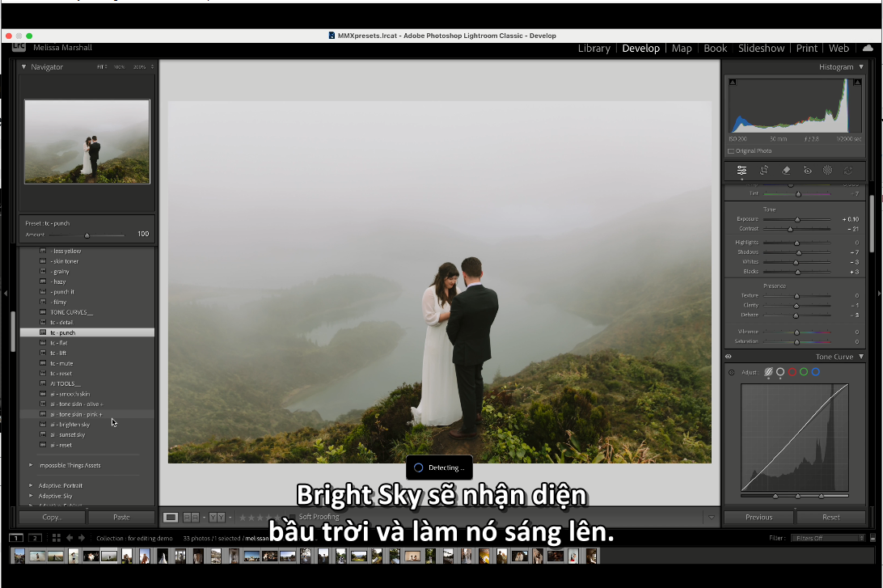Open grid view from filmstrip bar
This screenshot has width=883, height=588.
pos(57,538)
